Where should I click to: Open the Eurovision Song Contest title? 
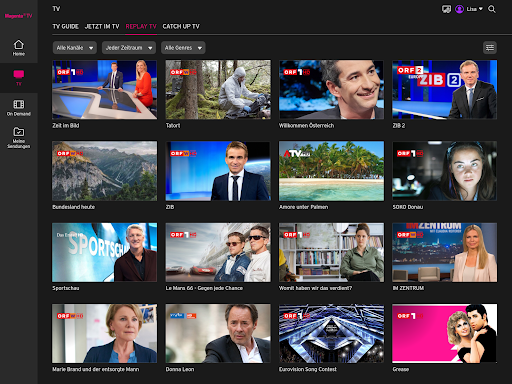pyautogui.click(x=308, y=369)
